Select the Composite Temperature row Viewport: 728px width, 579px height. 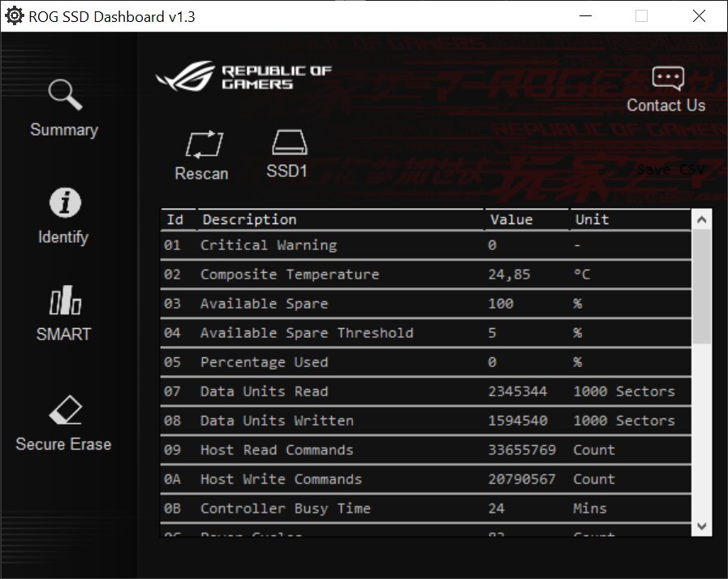tap(426, 274)
